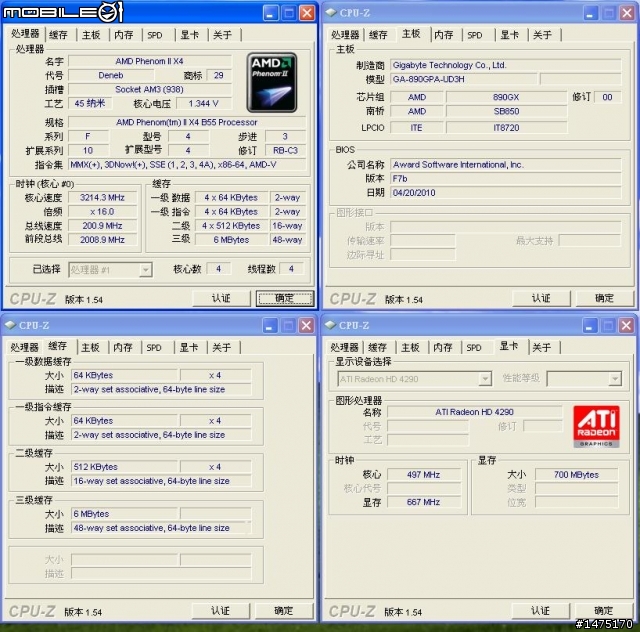This screenshot has height=632, width=640.
Task: Click the F7b BIOS version field
Action: [x=506, y=179]
